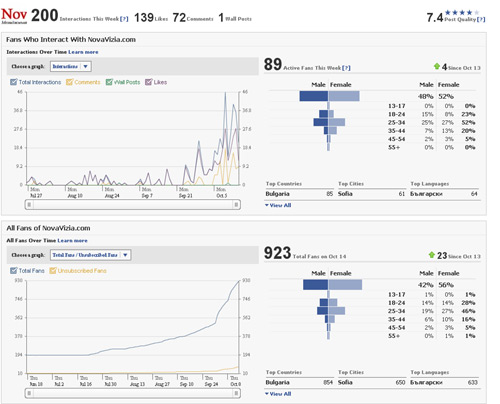The height and width of the screenshot is (404, 500).
Task: Open Learn more link for Interactions Over Time
Action: [x=83, y=52]
